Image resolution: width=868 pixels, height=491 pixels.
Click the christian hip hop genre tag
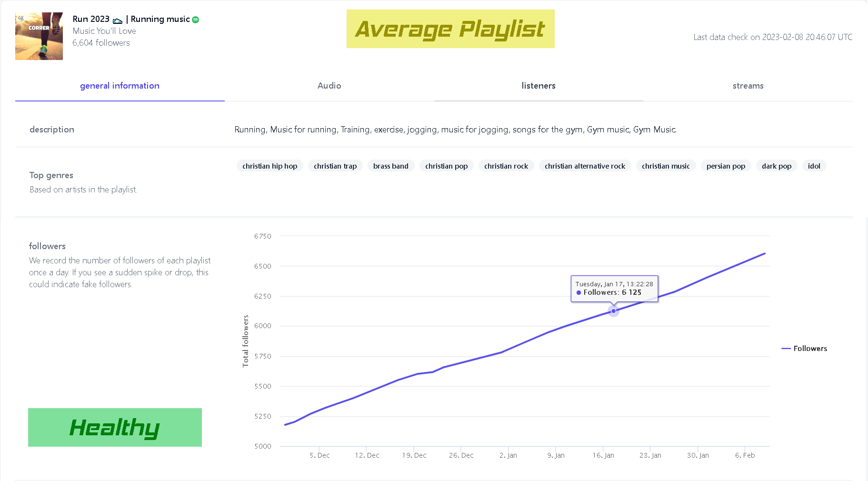269,166
